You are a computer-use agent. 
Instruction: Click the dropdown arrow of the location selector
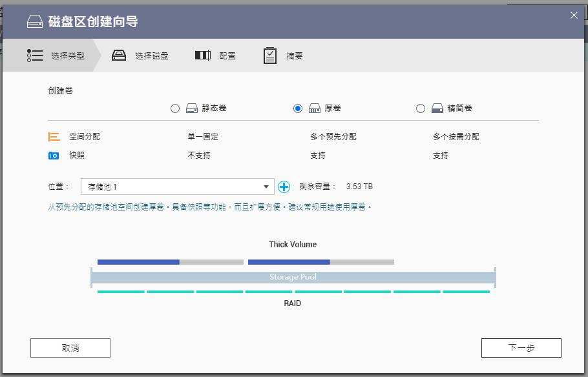pos(265,186)
